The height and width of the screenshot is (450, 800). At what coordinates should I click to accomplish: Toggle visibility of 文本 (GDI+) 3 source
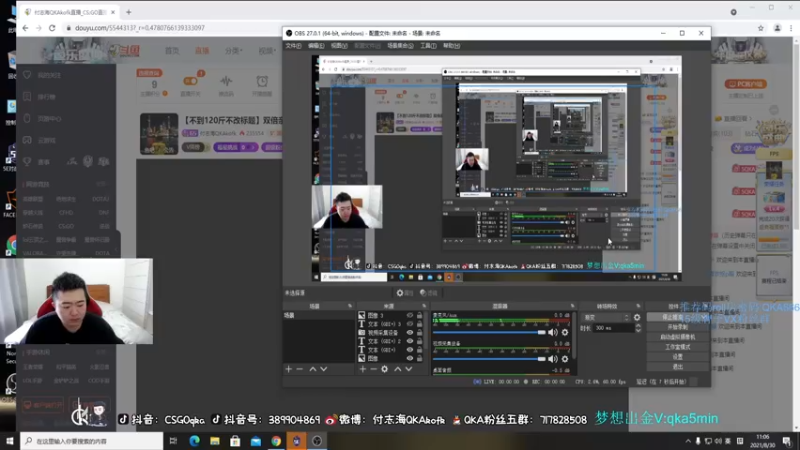[x=410, y=324]
